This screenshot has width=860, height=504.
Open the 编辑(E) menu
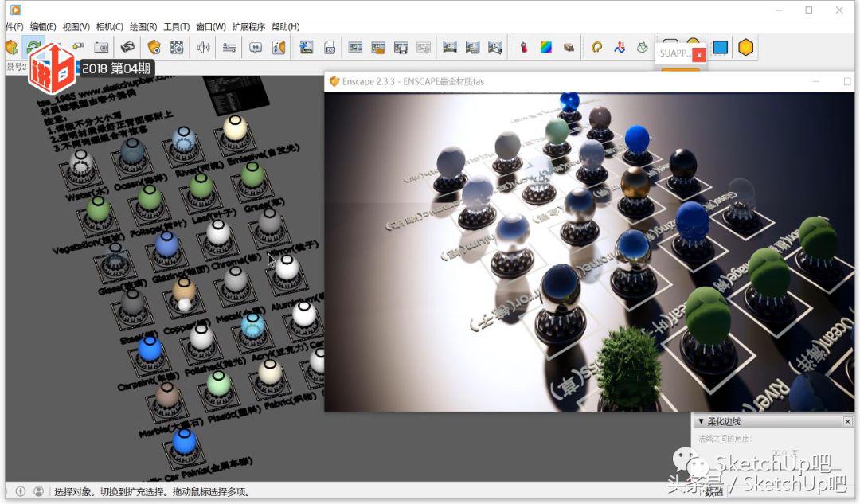[43, 27]
